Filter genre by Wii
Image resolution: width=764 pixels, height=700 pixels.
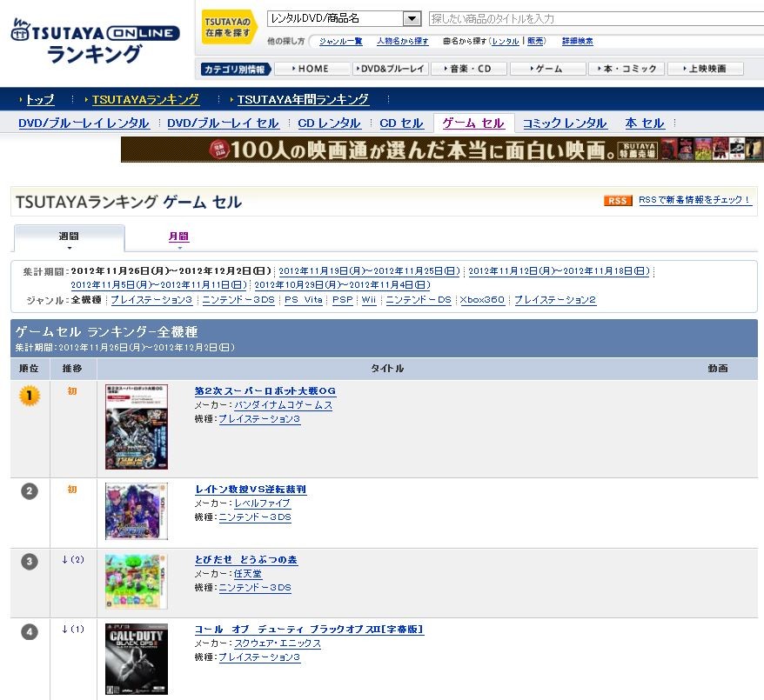pos(369,300)
